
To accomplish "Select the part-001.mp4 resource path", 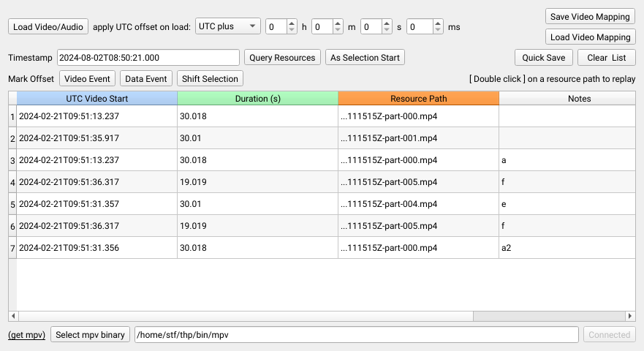I will point(419,138).
